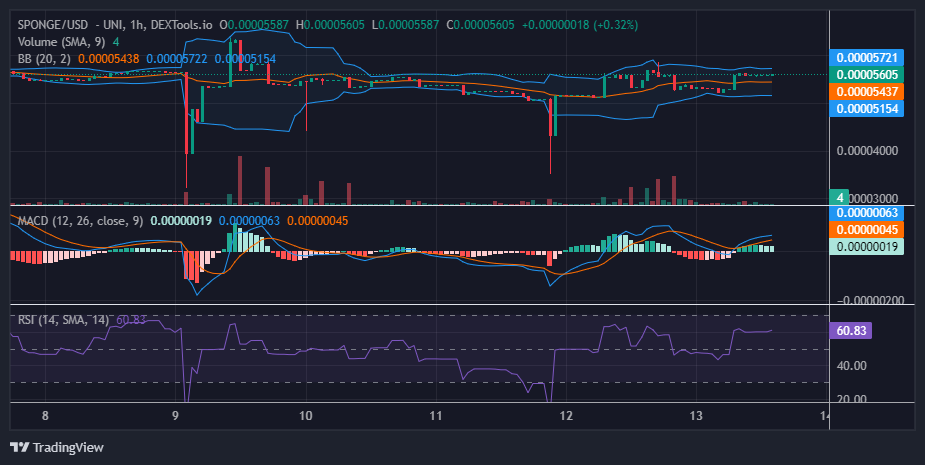This screenshot has height=465, width=925.
Task: Click the blue MACD 0.00000063 axis tag
Action: pos(866,213)
